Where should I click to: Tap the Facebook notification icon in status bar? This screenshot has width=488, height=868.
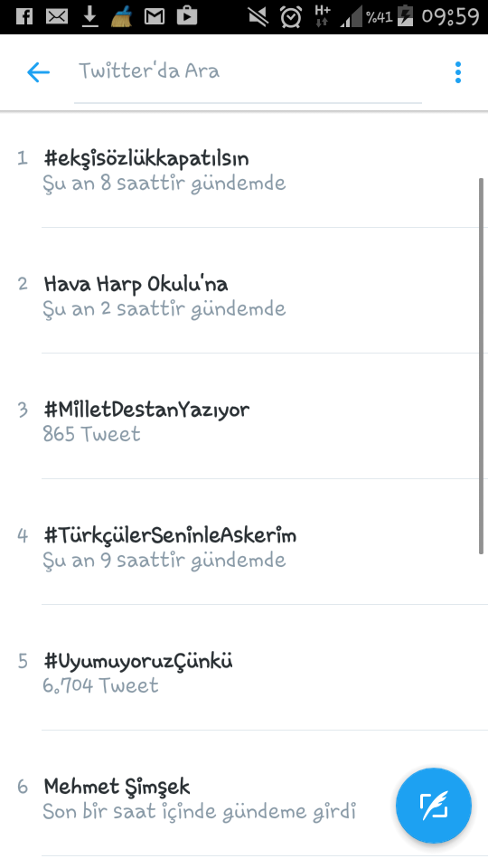click(x=23, y=16)
